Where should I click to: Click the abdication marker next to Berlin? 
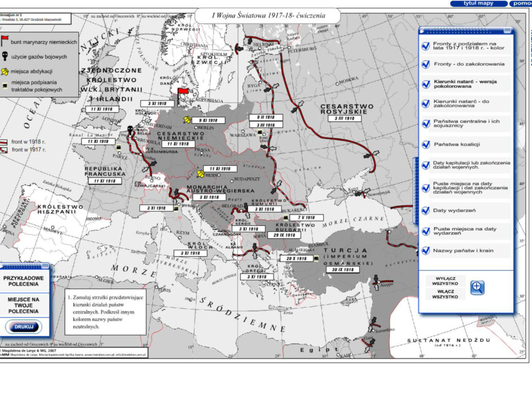tap(186, 120)
